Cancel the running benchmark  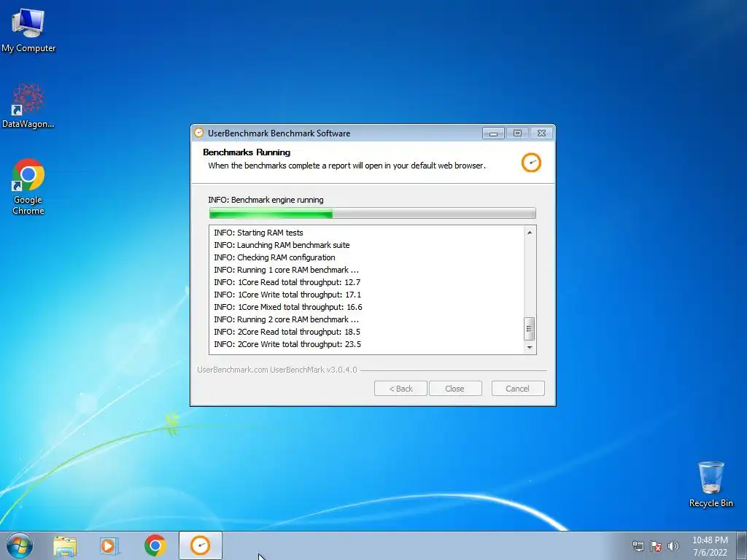[x=518, y=389]
